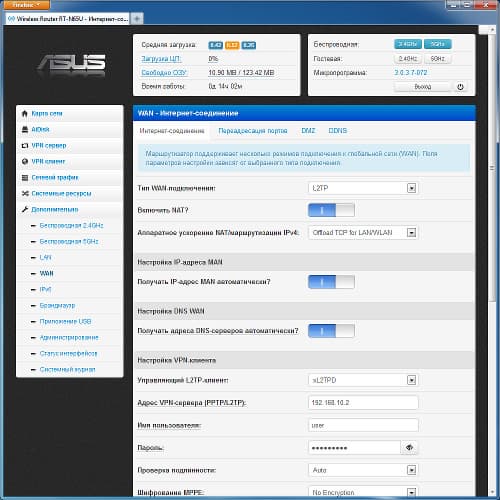Click the Свободно ОЗУ link
Viewport: 500px width, 500px height.
(x=164, y=73)
